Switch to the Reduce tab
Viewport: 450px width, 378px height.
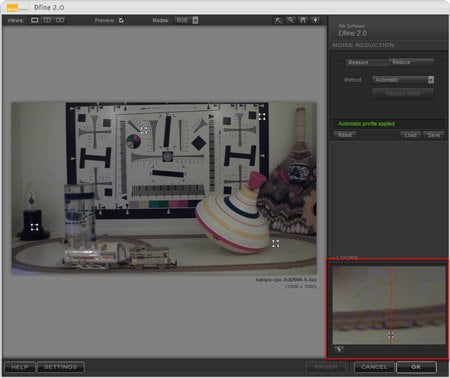411,62
